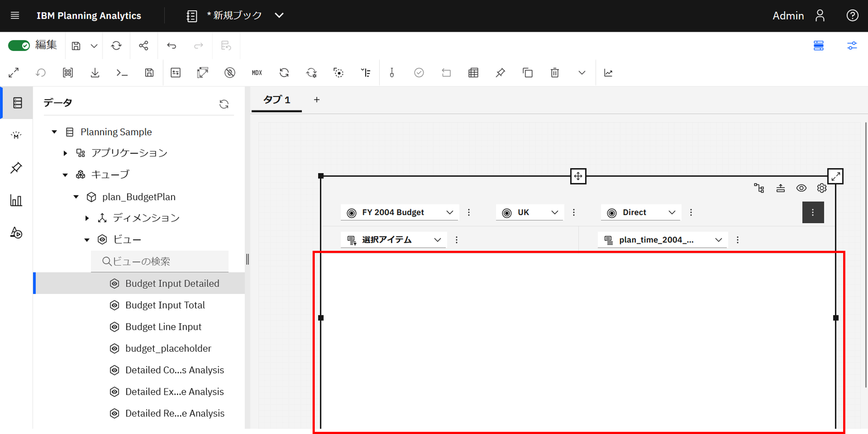Collapse the キューブ node
868x434 pixels.
coord(65,175)
